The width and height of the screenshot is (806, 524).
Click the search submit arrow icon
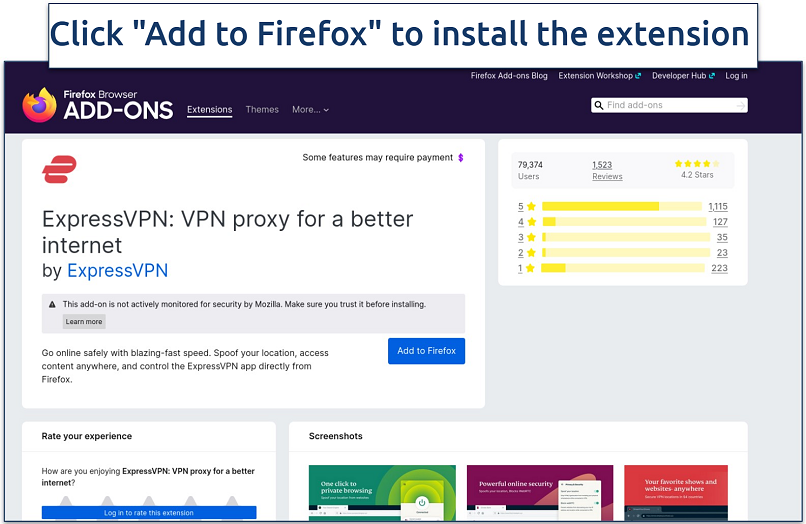[739, 105]
